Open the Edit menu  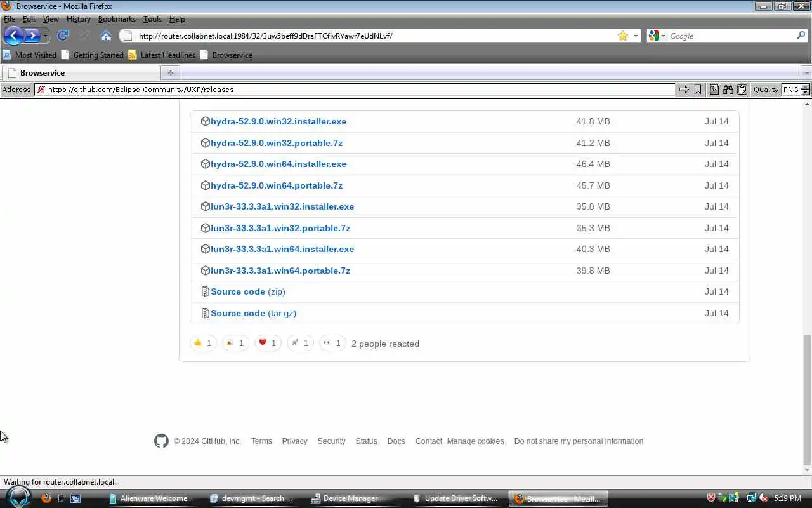click(29, 19)
